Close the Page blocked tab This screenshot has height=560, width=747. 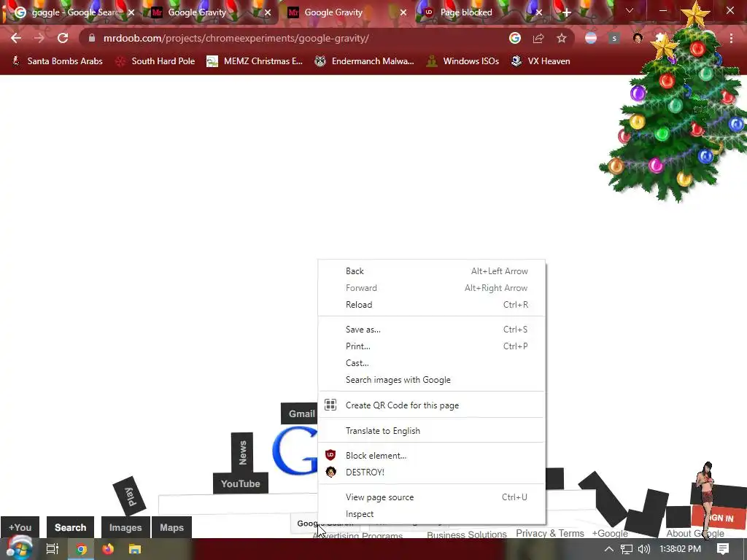(539, 12)
